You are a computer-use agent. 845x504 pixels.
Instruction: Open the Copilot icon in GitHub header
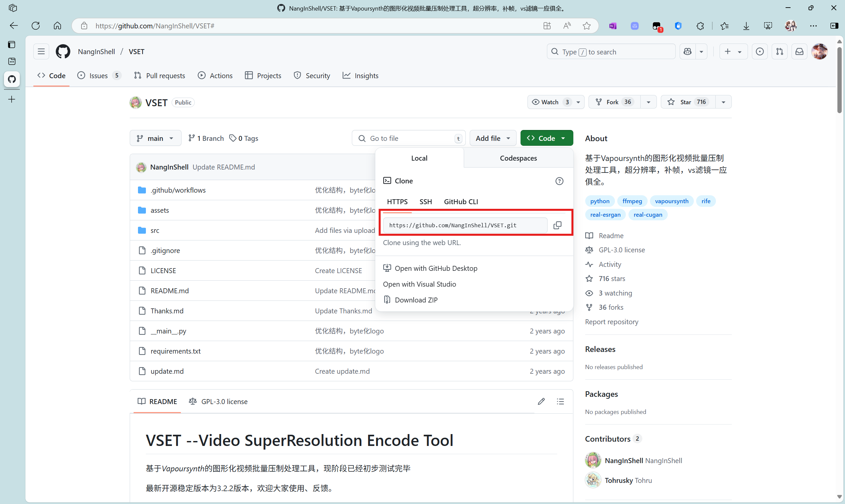687,52
